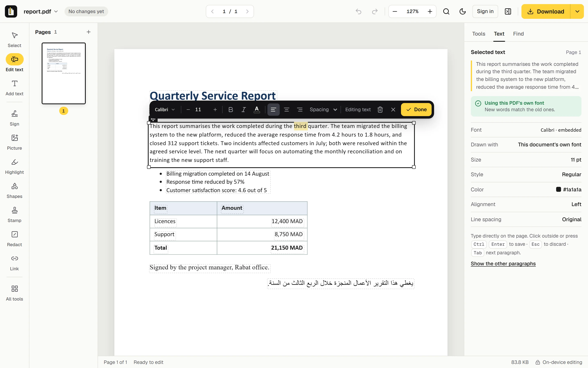This screenshot has height=368, width=588.
Task: Go to next page chevron
Action: 247,11
